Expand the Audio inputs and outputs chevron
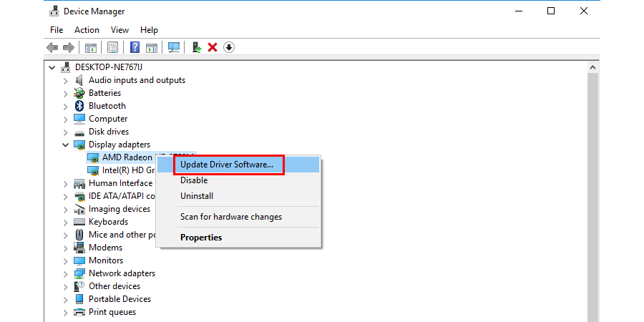 click(66, 80)
